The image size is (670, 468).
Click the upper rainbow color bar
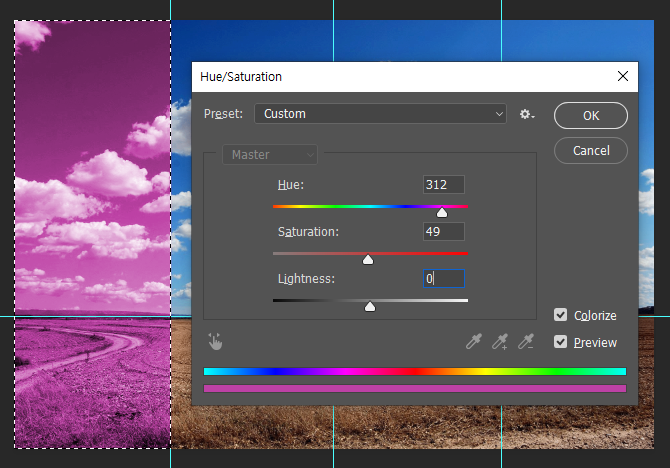point(415,371)
